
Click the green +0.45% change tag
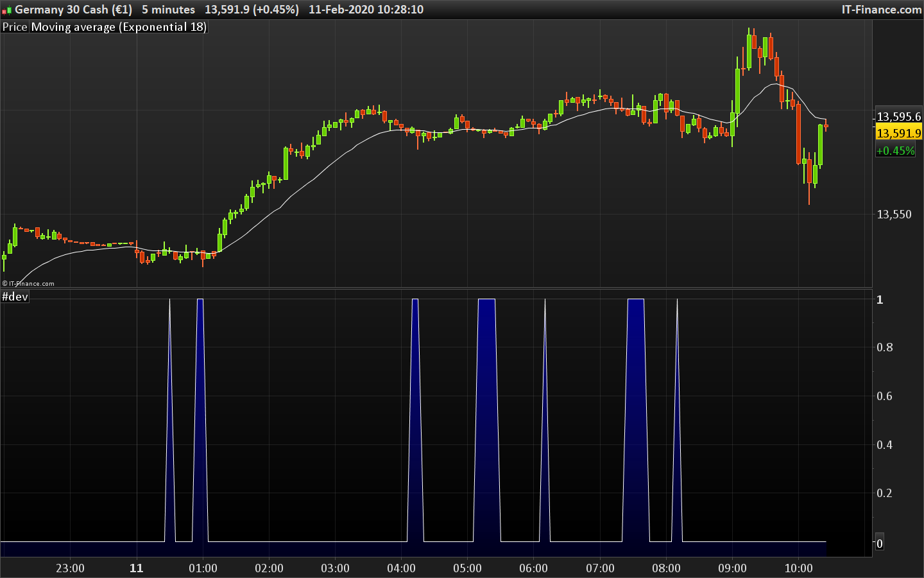[896, 151]
